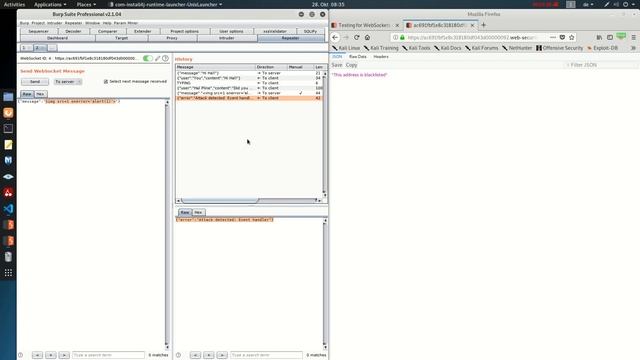Screen dimensions: 640x360
Task: Click right viewer search help icon
Action: (178, 355)
